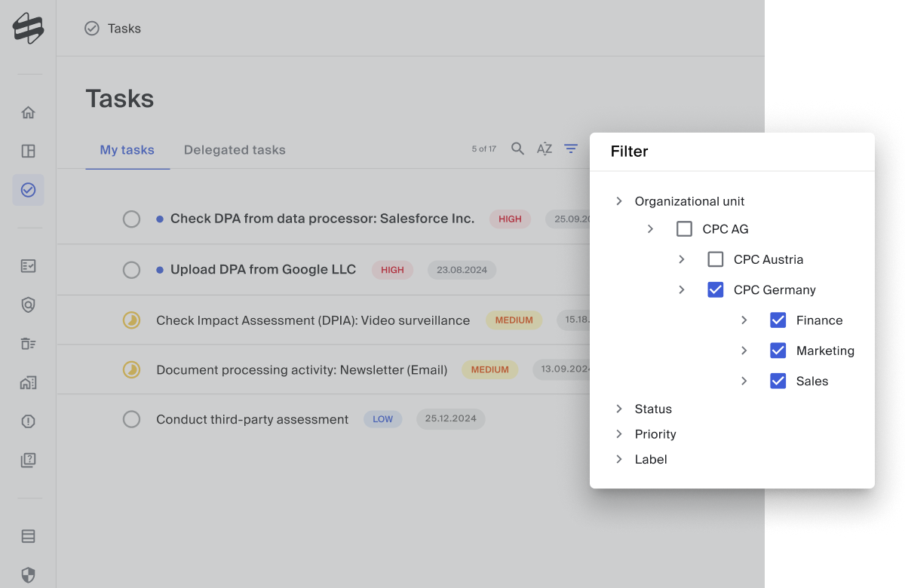Viewport: 905px width, 588px height.
Task: Mark Upload DPA from Google task complete
Action: [131, 270]
